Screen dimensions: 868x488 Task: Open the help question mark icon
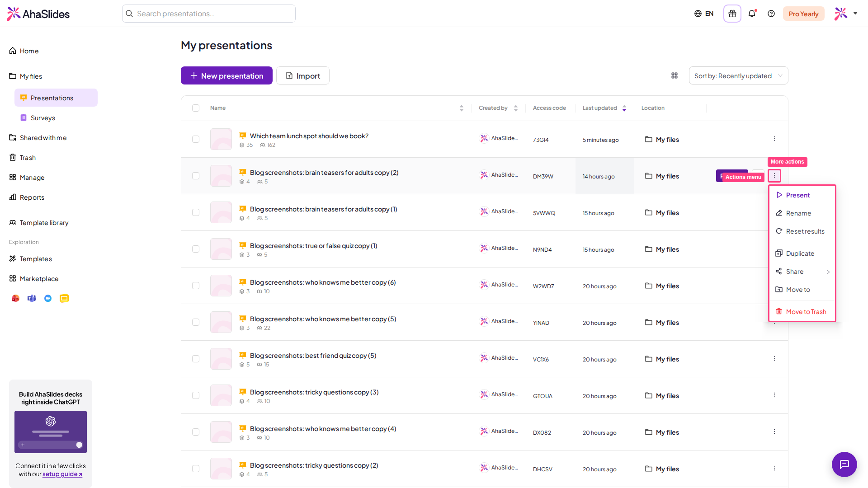771,14
